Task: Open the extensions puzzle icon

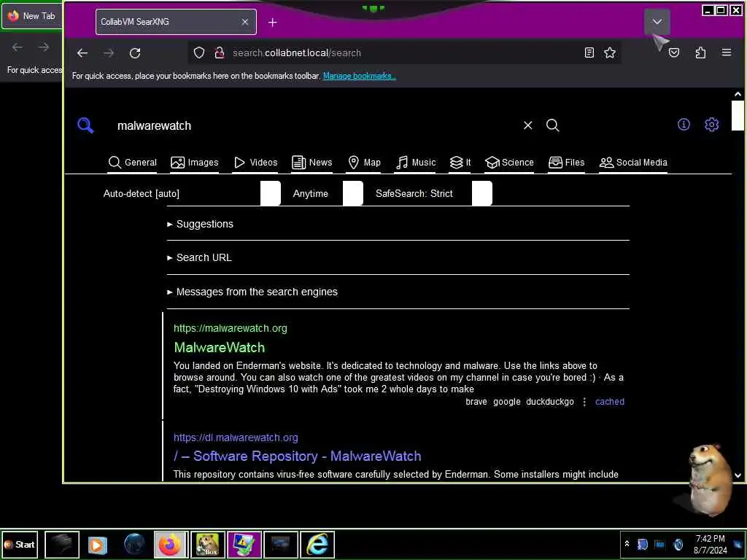Action: [x=700, y=52]
